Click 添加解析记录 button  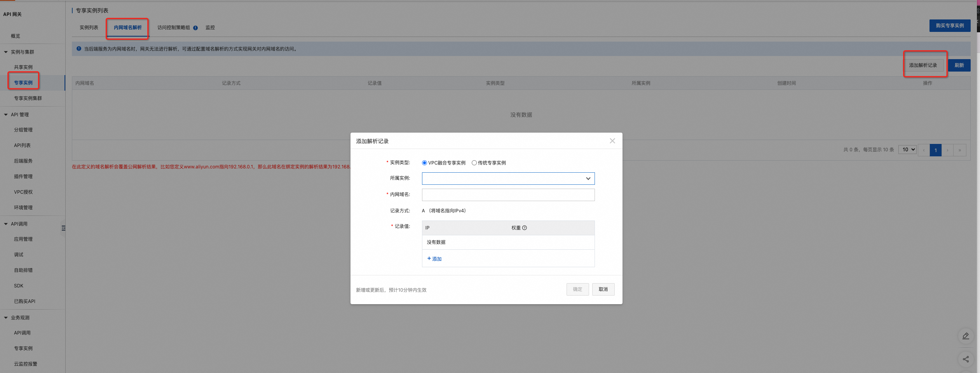tap(923, 65)
